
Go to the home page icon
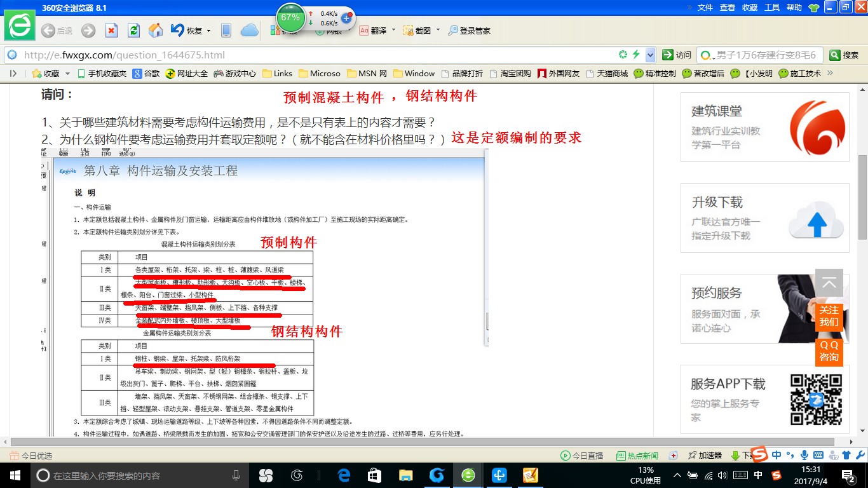pos(156,30)
